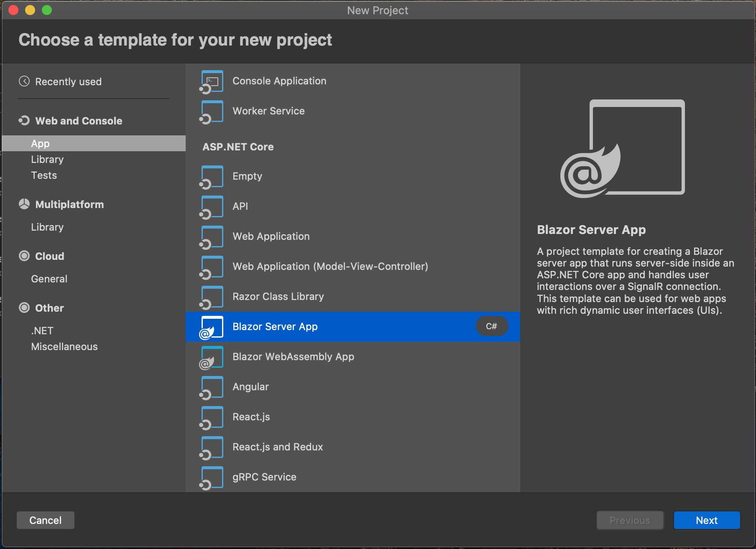Open the C# language dropdown
756x549 pixels.
pyautogui.click(x=492, y=326)
